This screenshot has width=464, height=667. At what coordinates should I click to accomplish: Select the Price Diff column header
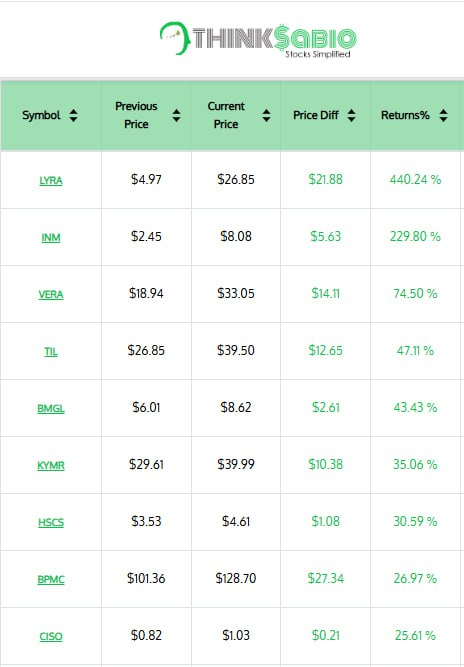pos(325,115)
